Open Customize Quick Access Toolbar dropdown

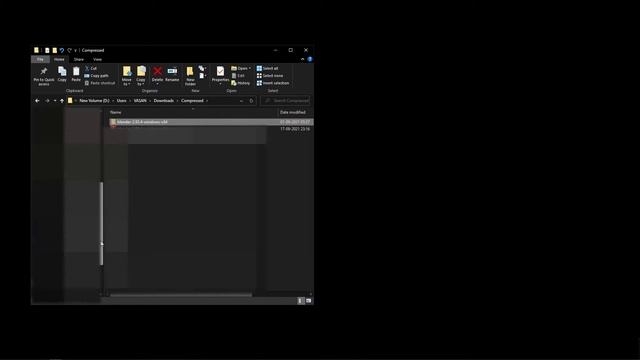click(76, 50)
